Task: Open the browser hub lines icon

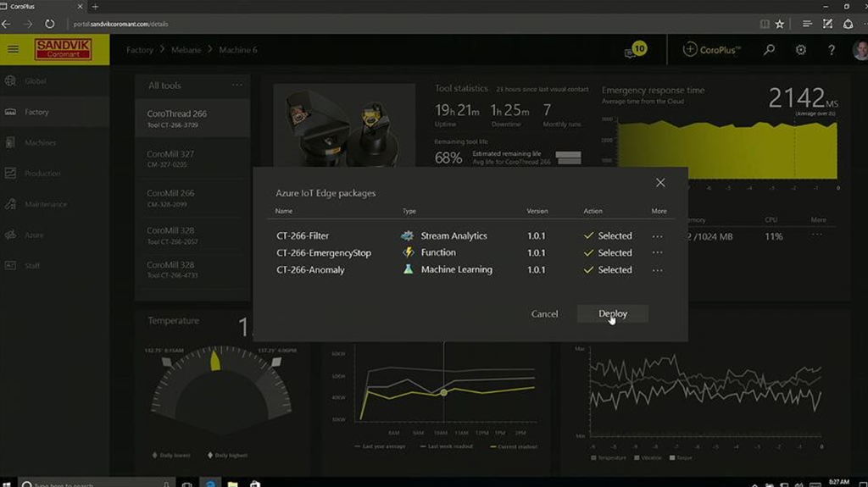Action: (807, 24)
